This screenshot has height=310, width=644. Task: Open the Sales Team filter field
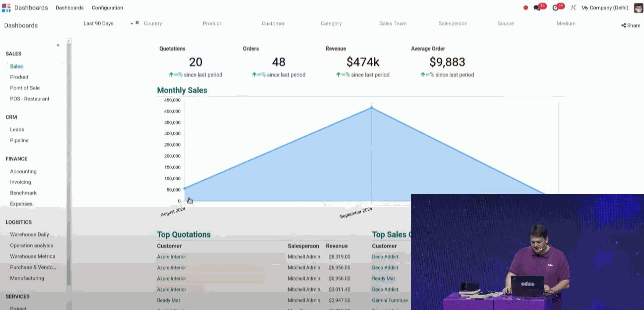pos(393,24)
